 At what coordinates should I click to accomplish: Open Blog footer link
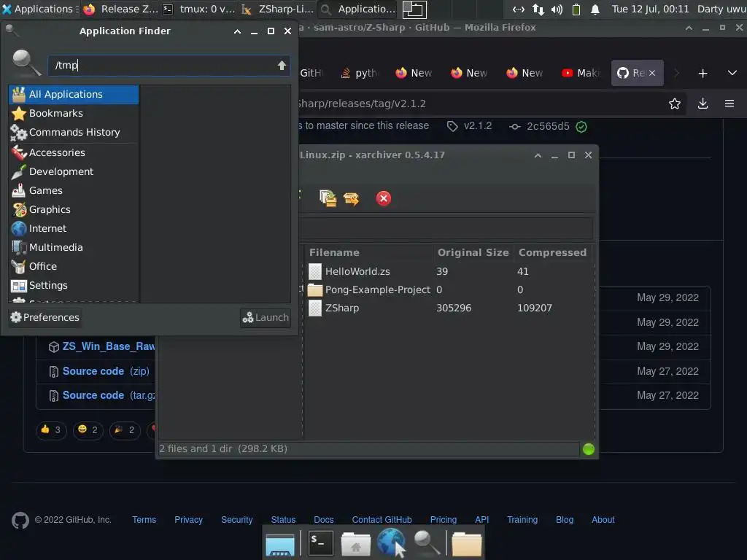point(565,520)
